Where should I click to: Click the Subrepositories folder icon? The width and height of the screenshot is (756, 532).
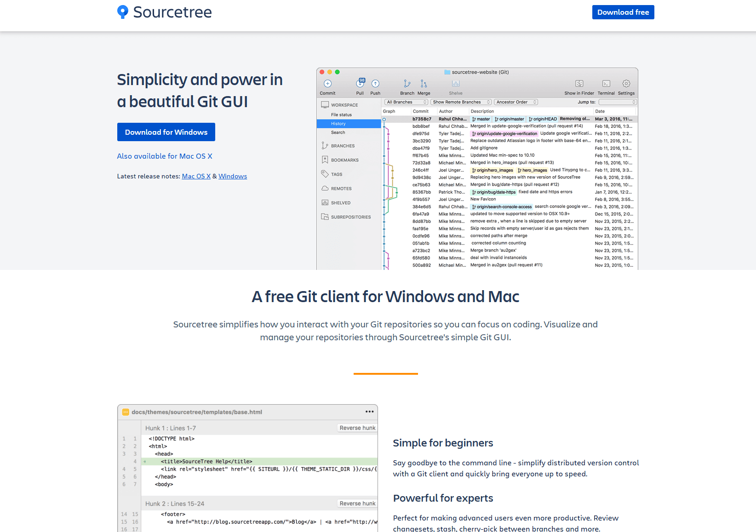point(325,217)
